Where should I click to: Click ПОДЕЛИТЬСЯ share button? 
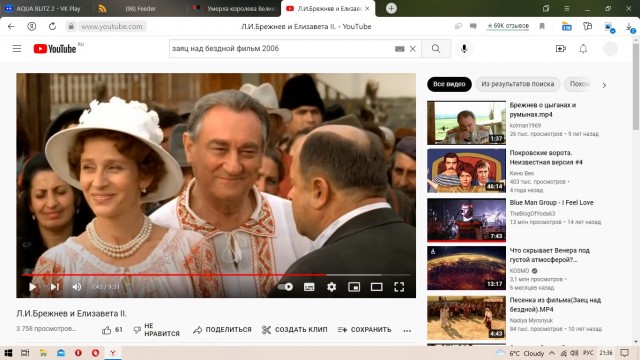tap(222, 330)
